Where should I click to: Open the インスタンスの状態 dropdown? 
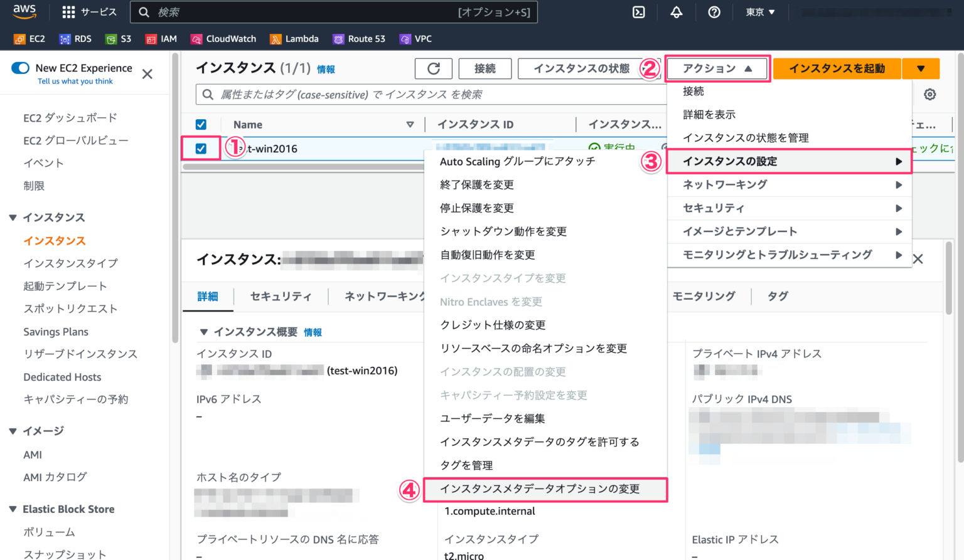(589, 68)
